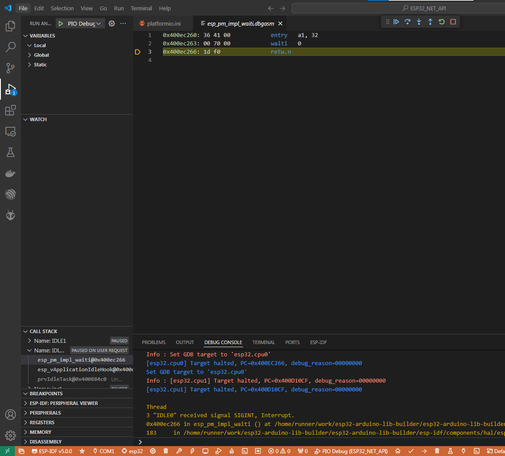The width and height of the screenshot is (505, 456).
Task: Open the Source Control view
Action: (x=10, y=68)
